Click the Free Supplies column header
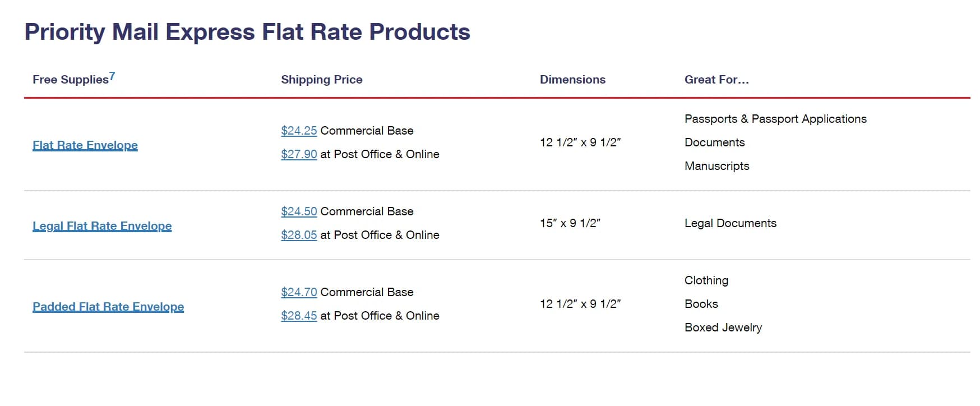This screenshot has height=406, width=980. pos(70,80)
